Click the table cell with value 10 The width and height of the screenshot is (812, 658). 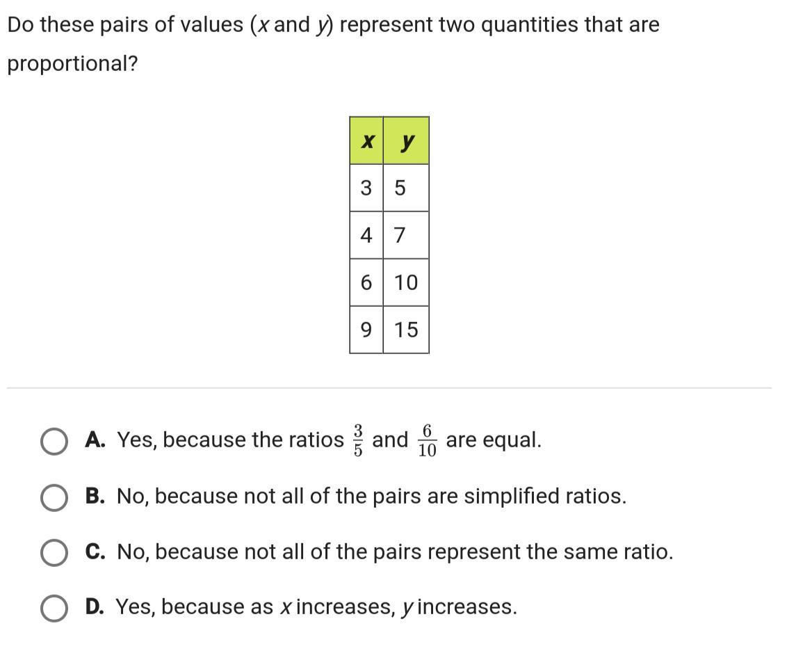click(406, 282)
